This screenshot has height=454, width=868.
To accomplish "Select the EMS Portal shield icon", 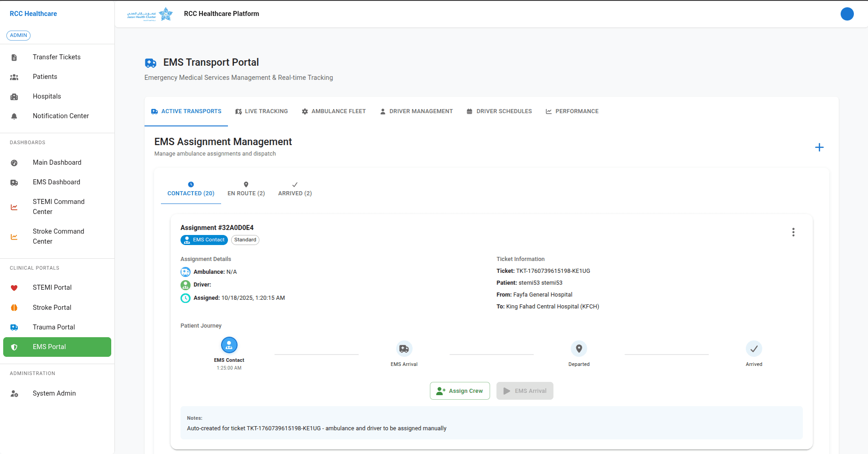I will pos(14,347).
